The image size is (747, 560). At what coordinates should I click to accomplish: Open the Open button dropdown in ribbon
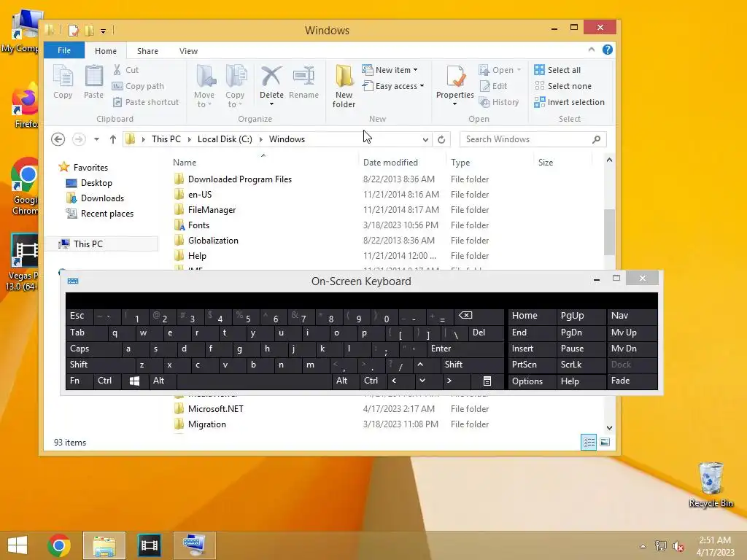pos(519,70)
